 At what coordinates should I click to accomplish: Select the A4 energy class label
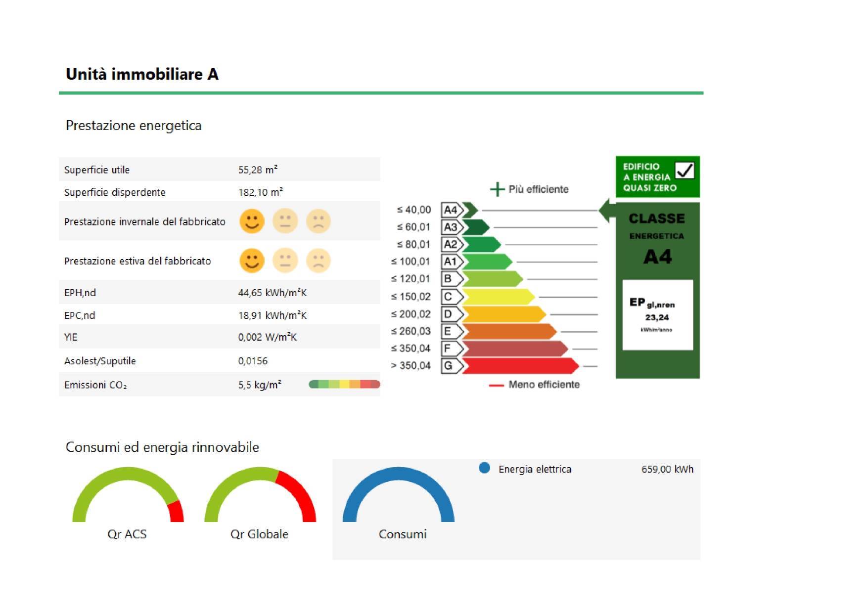(x=450, y=210)
